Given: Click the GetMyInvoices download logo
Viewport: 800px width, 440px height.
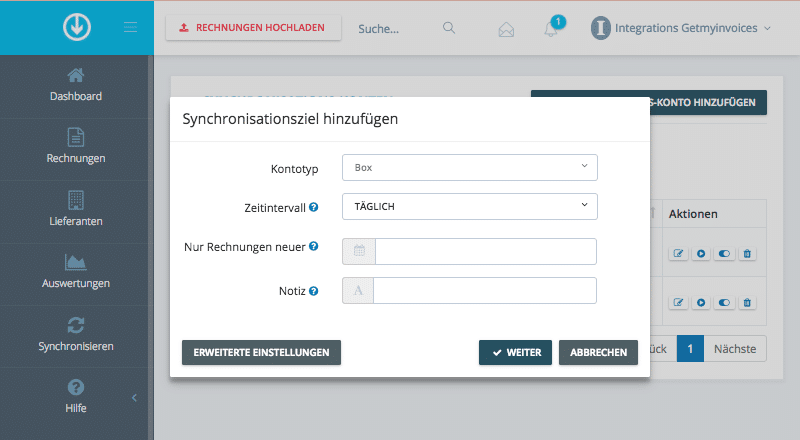Looking at the screenshot, I should click(x=77, y=27).
